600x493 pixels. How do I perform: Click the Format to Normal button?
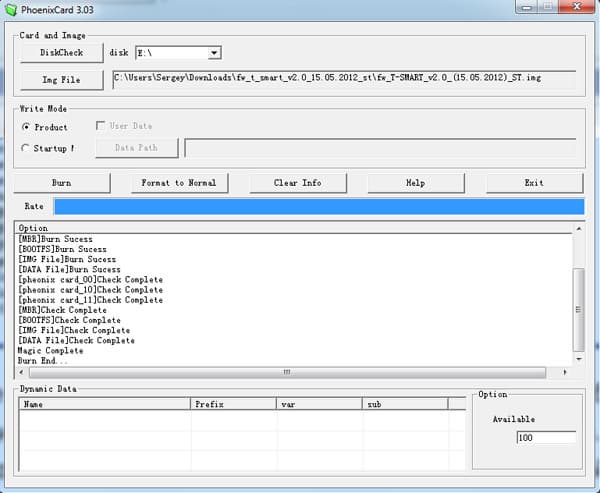179,183
